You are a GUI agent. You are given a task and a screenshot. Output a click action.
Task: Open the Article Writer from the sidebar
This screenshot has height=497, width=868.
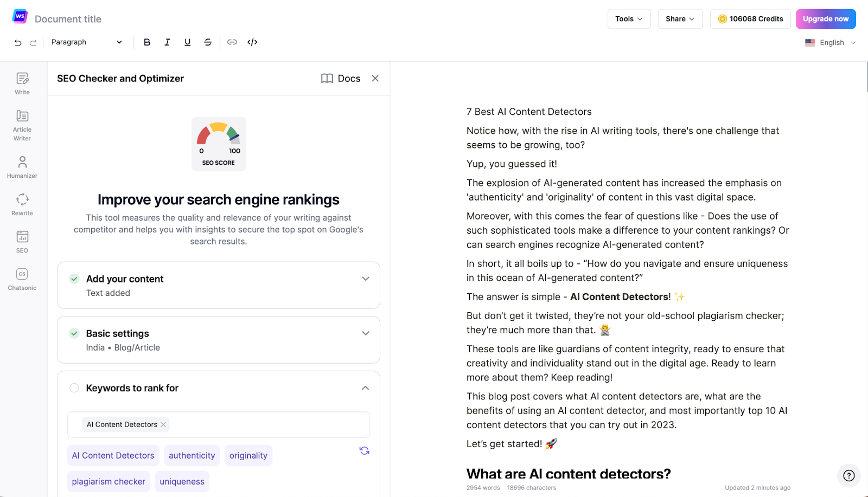coord(22,125)
